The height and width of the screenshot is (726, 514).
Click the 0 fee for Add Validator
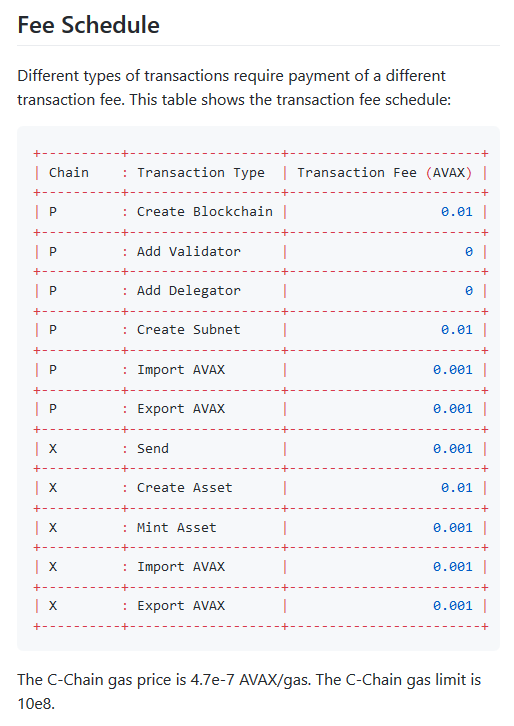tap(469, 251)
